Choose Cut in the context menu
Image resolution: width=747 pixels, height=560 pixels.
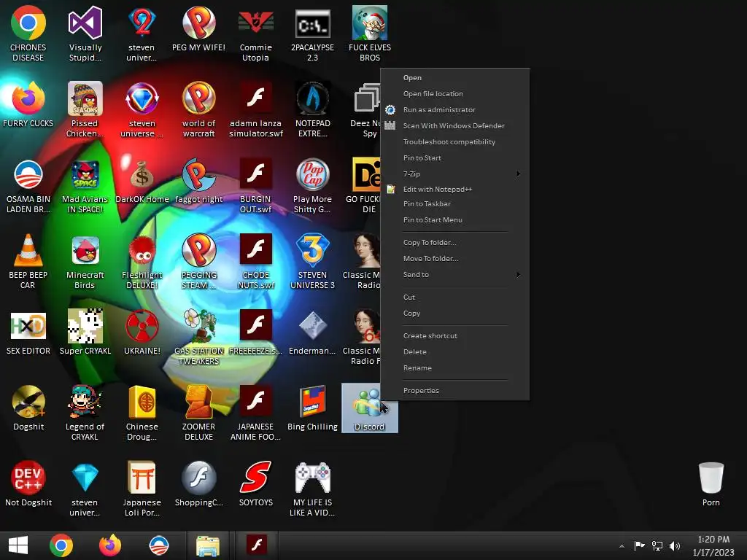(455, 297)
